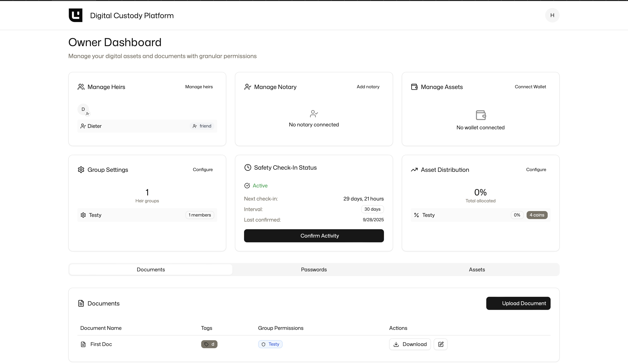
Task: Select the Testy group row in Group Settings
Action: tap(147, 215)
